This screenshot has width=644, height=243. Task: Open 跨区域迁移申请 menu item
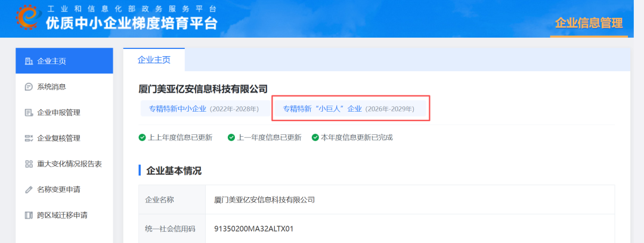(64, 215)
